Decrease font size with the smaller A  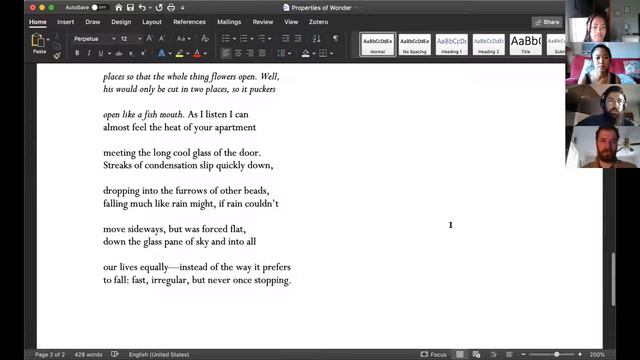coord(162,38)
